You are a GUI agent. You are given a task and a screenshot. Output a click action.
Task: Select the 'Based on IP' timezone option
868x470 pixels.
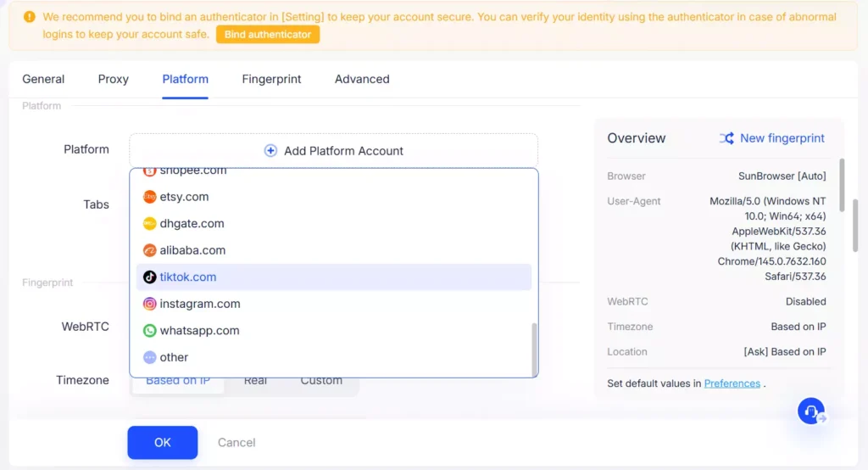(178, 381)
